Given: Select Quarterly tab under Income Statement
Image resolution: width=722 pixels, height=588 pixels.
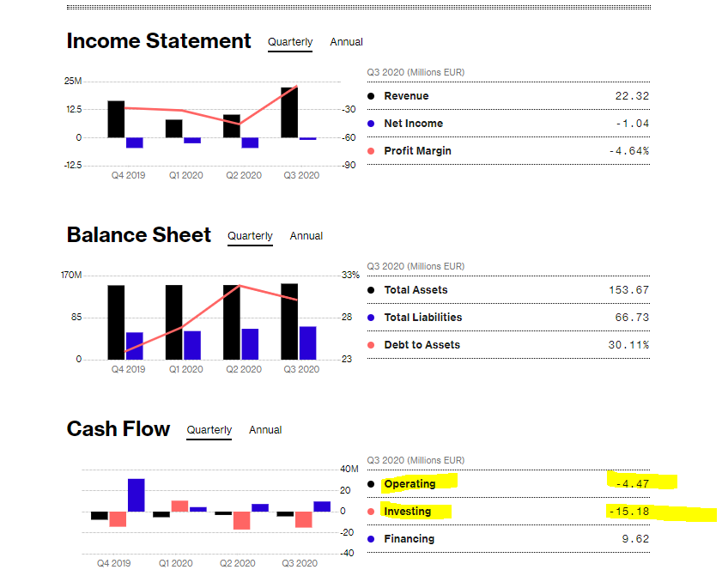Looking at the screenshot, I should coord(290,42).
